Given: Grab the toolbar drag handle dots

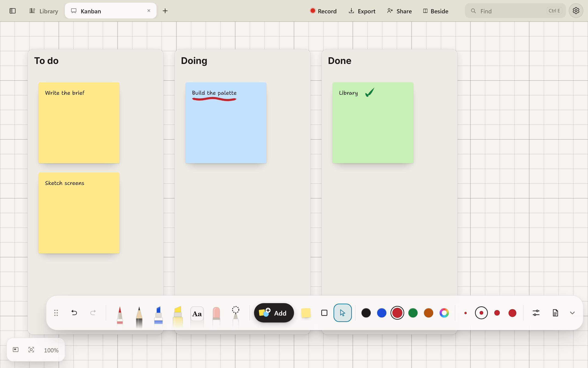Looking at the screenshot, I should (x=56, y=313).
